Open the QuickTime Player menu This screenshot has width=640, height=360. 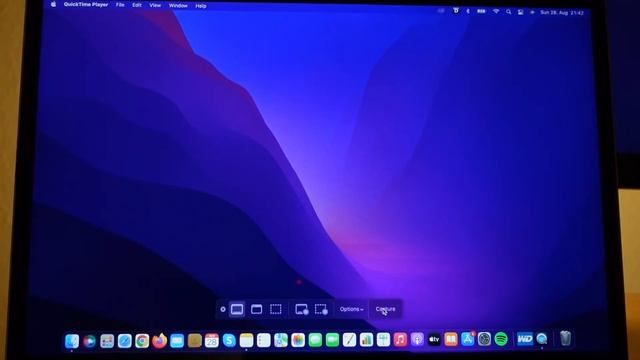[86, 4]
